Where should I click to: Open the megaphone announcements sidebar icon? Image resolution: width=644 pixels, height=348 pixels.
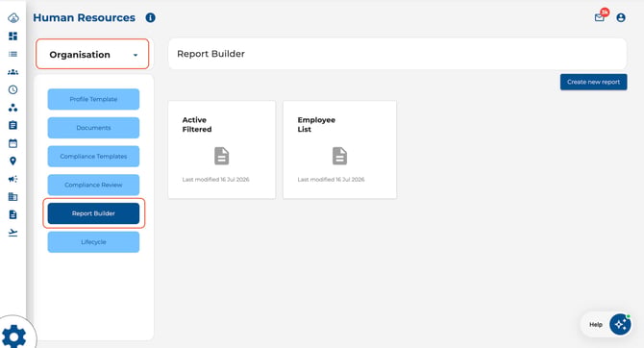[13, 179]
